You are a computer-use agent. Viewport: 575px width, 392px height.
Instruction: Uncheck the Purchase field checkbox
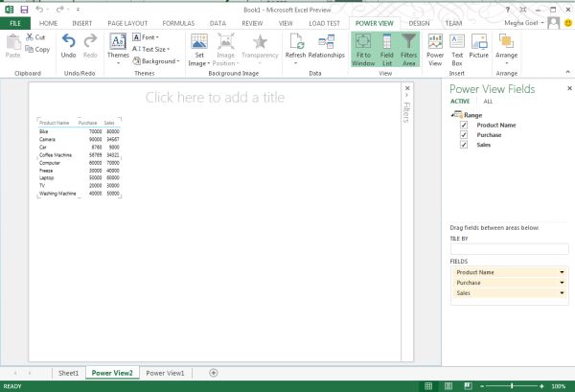[464, 134]
